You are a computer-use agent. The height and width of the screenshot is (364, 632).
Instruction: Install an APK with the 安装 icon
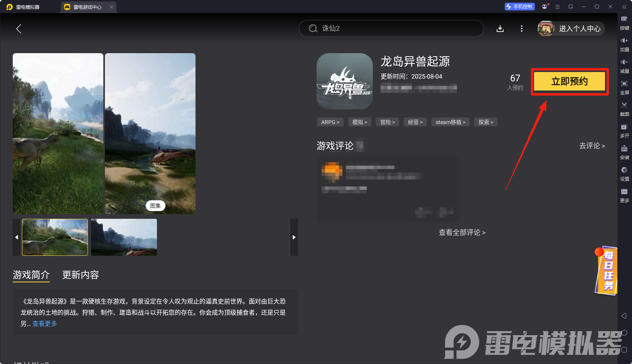tap(625, 152)
